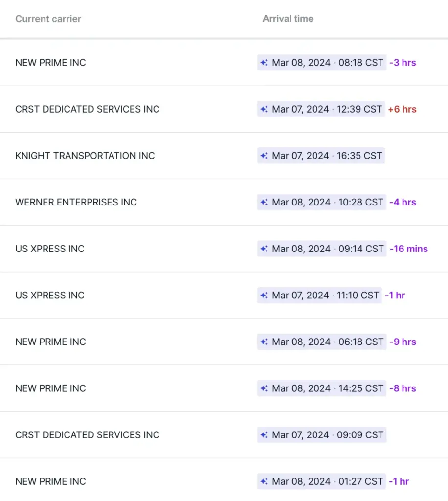Select US XPRESS INC row arriving 11:10

[x=50, y=295]
